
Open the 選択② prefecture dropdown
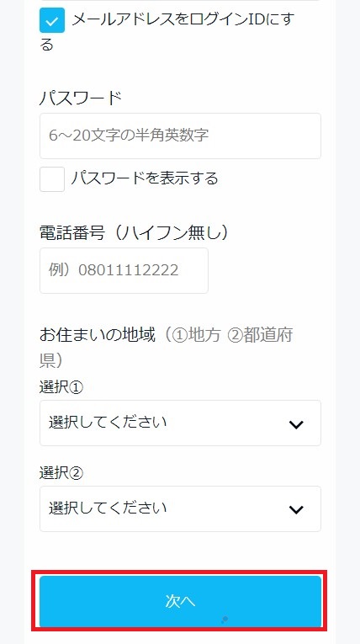180,508
